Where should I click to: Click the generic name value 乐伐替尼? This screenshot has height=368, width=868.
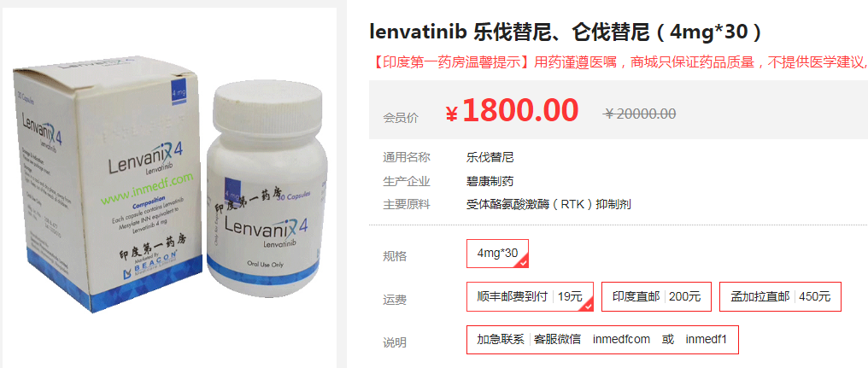click(x=490, y=157)
